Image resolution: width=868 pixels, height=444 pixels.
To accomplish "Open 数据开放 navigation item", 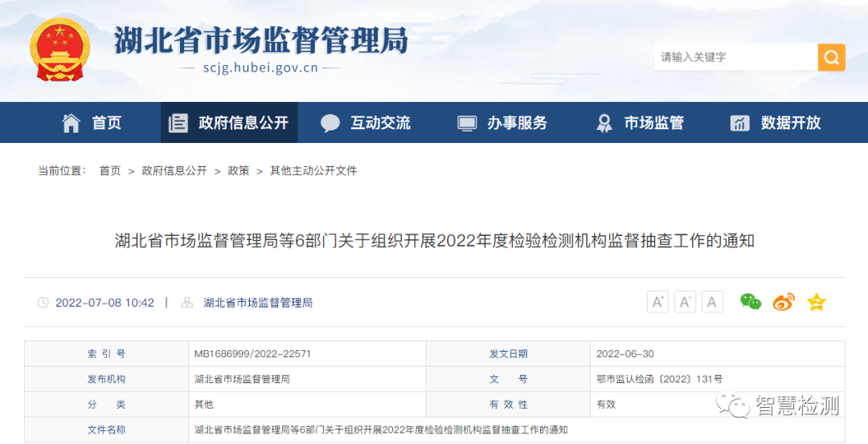I will [x=776, y=123].
